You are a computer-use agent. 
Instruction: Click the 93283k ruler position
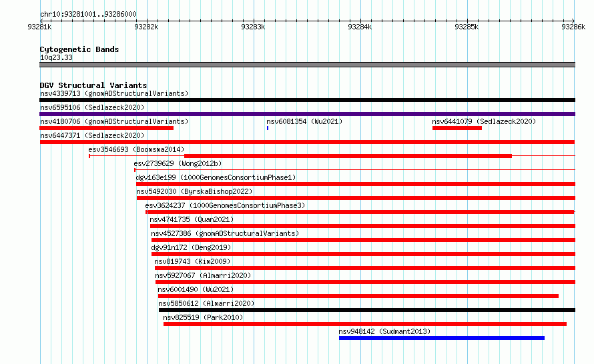(x=253, y=27)
